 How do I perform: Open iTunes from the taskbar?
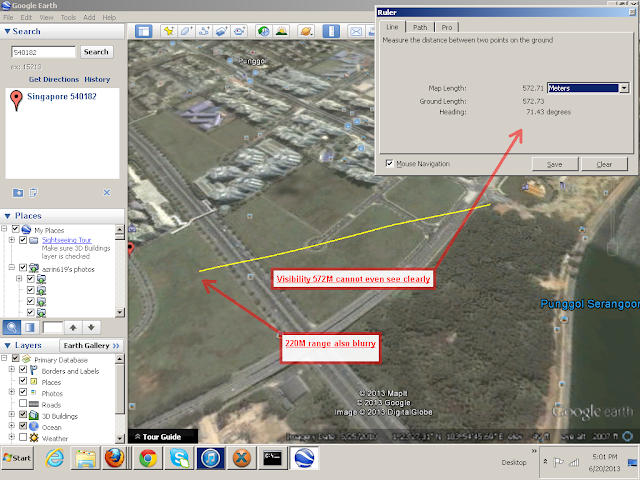211,458
